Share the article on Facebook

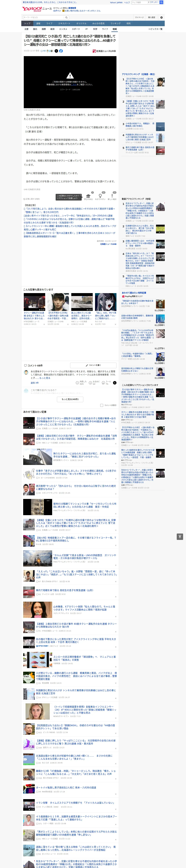(61, 51)
